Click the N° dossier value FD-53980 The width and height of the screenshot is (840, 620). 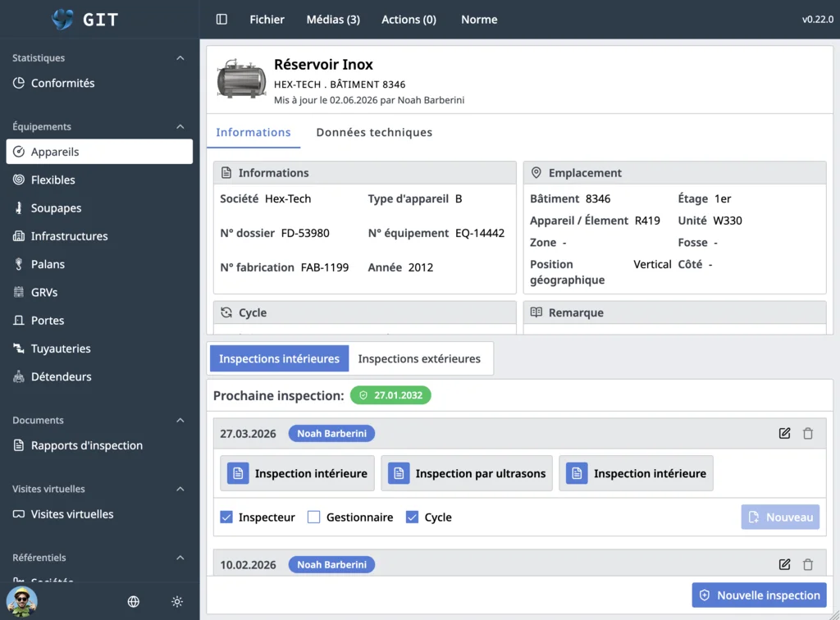[x=305, y=233]
